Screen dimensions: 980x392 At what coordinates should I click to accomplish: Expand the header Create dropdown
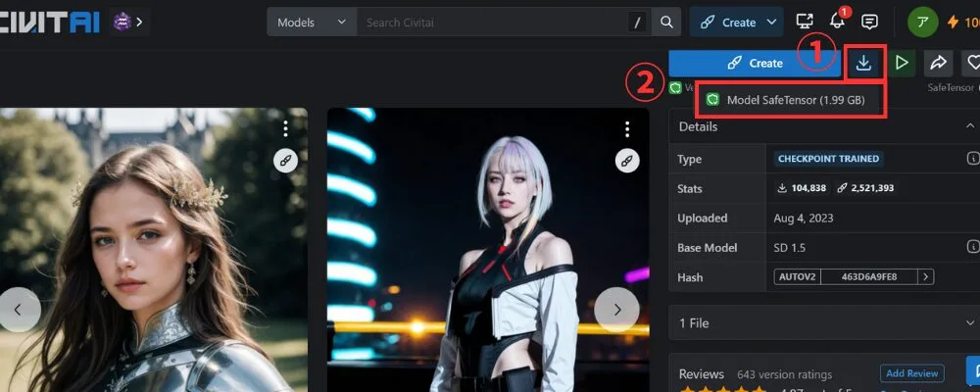click(x=773, y=22)
